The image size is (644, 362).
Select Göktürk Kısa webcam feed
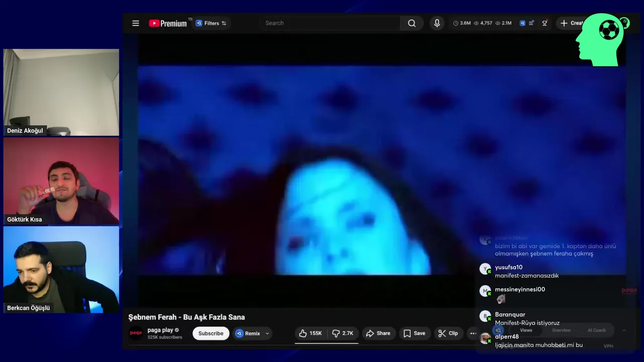tap(61, 181)
